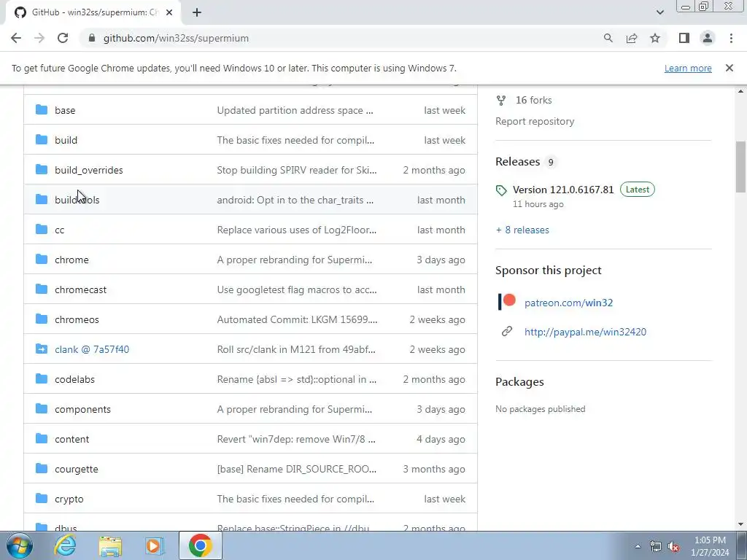Open the base folder
The width and height of the screenshot is (747, 560).
pyautogui.click(x=65, y=111)
